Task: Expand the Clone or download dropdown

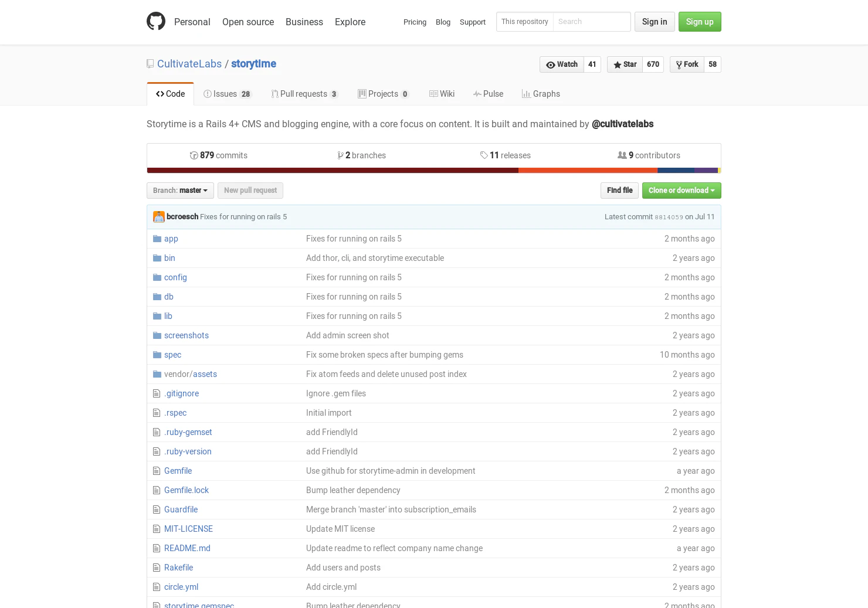Action: click(681, 191)
